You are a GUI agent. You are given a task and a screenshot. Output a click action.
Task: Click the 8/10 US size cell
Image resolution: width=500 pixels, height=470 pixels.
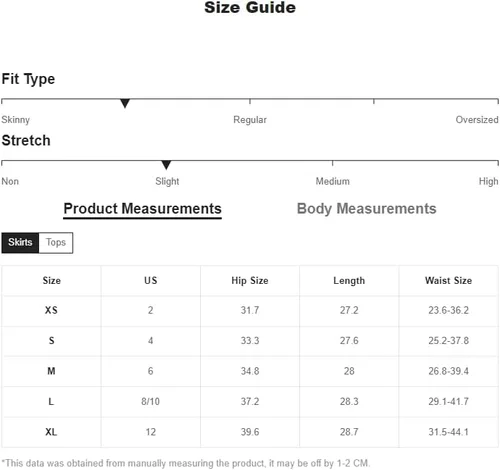coord(150,401)
